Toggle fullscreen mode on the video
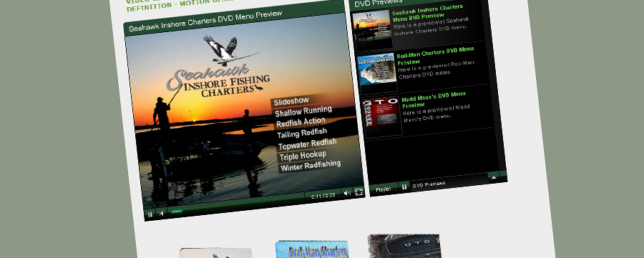The height and width of the screenshot is (258, 644). tap(358, 192)
